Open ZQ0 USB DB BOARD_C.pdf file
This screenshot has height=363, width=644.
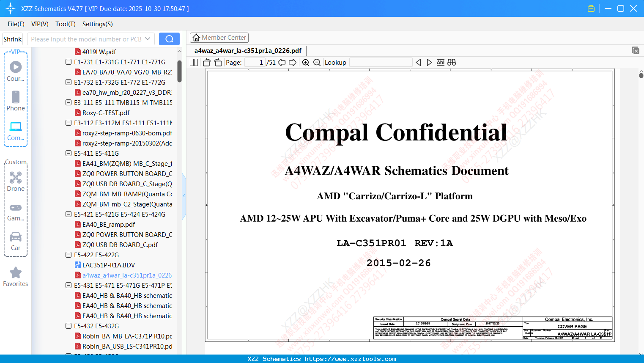pos(120,245)
